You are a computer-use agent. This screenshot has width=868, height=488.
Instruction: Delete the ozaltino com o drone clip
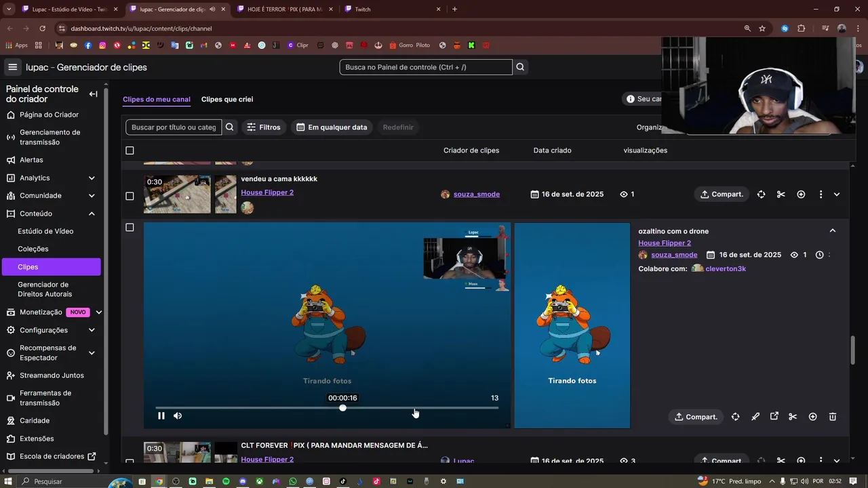833,417
